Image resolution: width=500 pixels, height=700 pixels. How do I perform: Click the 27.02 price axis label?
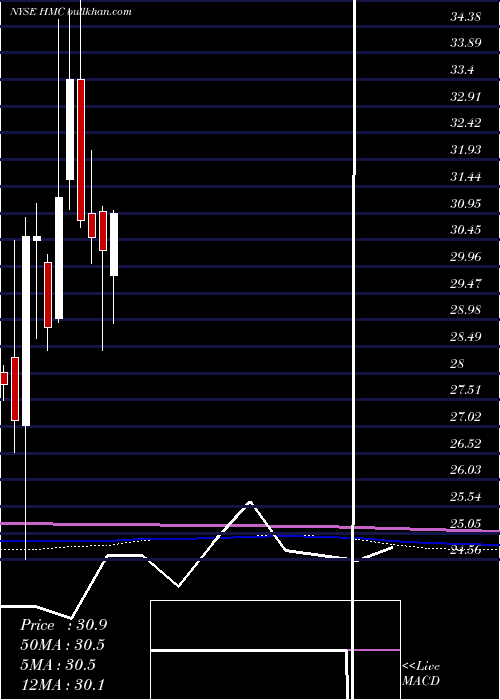click(x=466, y=417)
